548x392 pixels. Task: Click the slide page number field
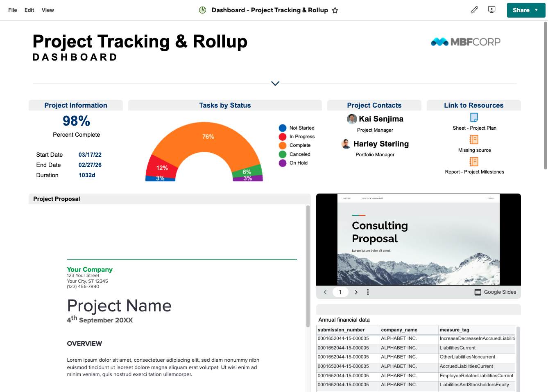[340, 292]
